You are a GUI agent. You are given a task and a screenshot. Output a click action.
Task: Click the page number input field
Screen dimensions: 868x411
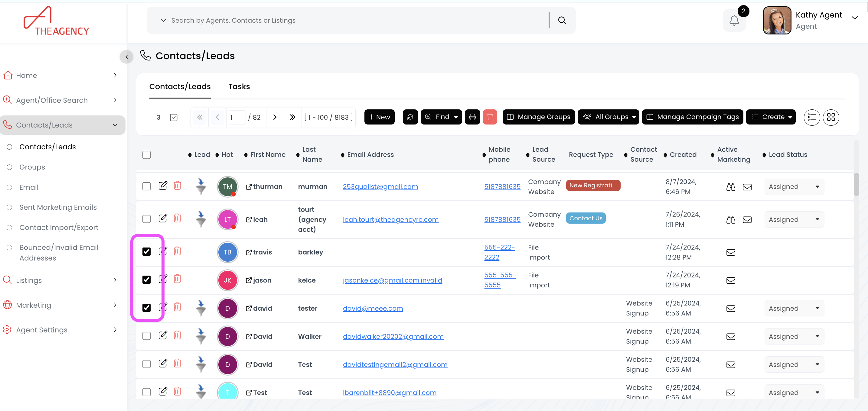[x=237, y=117]
